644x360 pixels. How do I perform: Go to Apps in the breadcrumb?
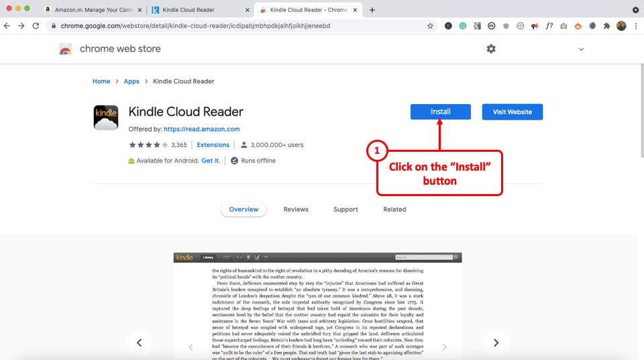click(x=131, y=81)
